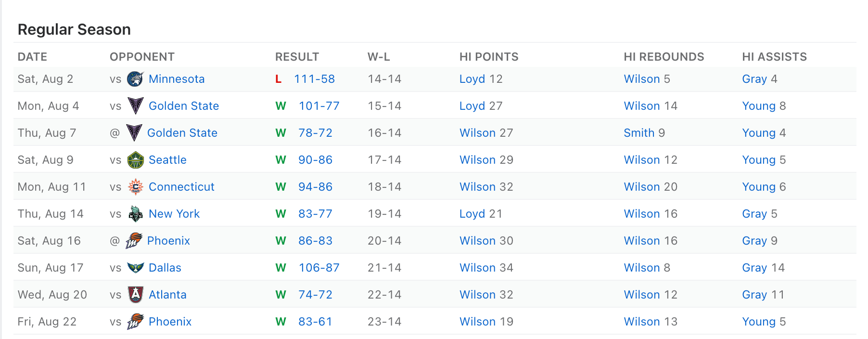This screenshot has height=339, width=868.
Task: Click the Phoenix Mercury logo on Aug 16 row
Action: (134, 241)
